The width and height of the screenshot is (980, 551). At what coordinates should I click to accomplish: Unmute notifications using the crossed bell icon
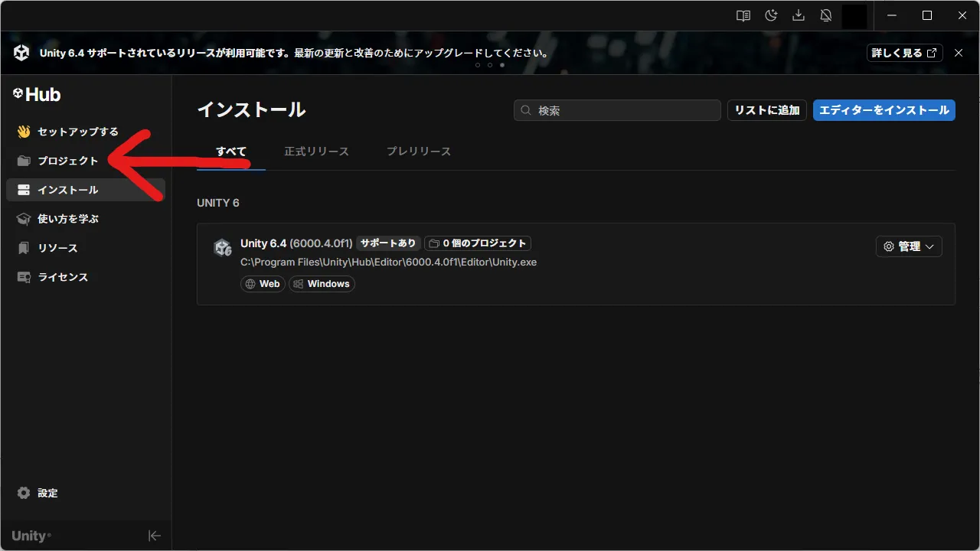[x=826, y=15]
